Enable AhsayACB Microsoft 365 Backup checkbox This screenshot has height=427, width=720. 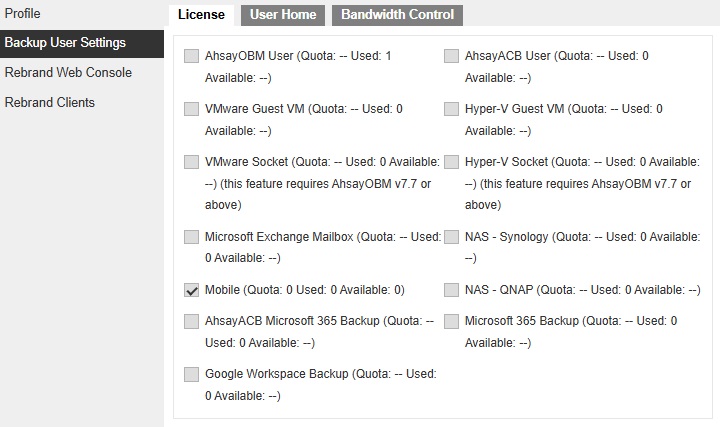(x=191, y=321)
